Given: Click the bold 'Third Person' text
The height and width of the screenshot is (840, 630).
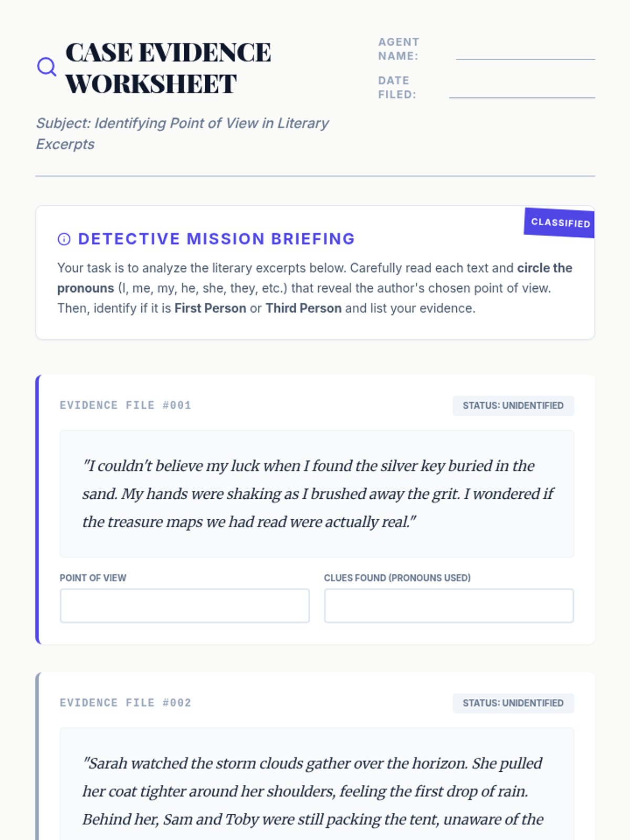Looking at the screenshot, I should coord(303,308).
